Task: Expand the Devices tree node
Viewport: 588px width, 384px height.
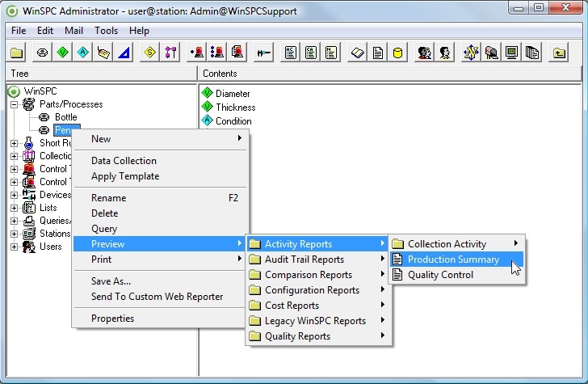Action: coord(14,195)
